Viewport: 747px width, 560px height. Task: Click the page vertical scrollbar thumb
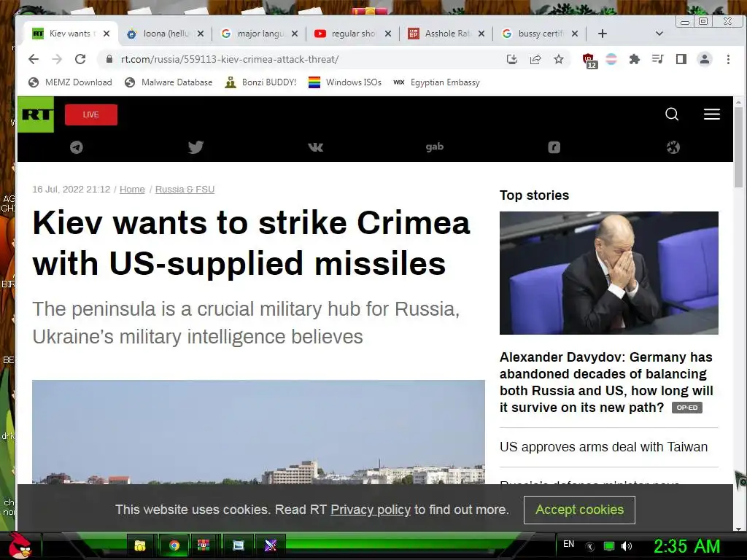[x=738, y=147]
